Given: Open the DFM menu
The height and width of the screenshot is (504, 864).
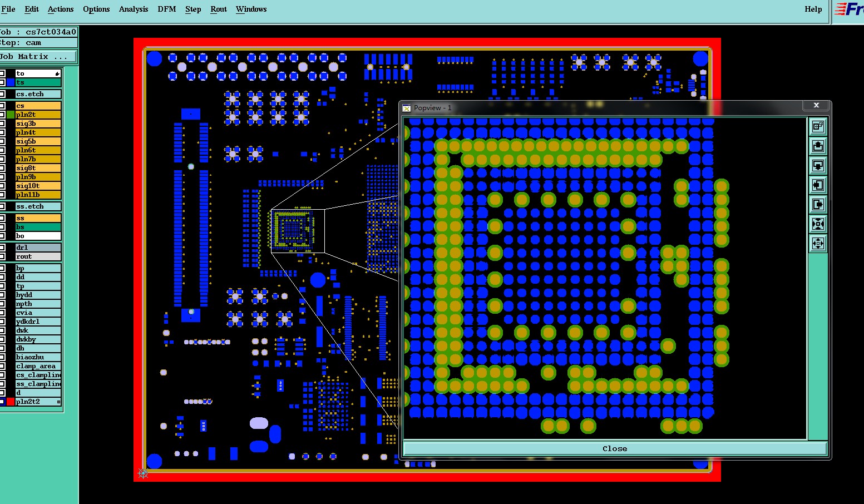Looking at the screenshot, I should [x=167, y=9].
